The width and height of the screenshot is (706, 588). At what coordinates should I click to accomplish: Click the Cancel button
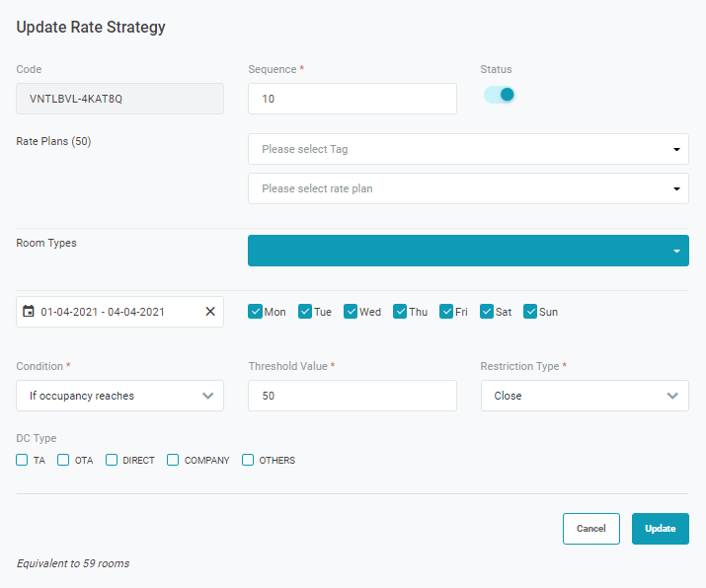click(590, 529)
